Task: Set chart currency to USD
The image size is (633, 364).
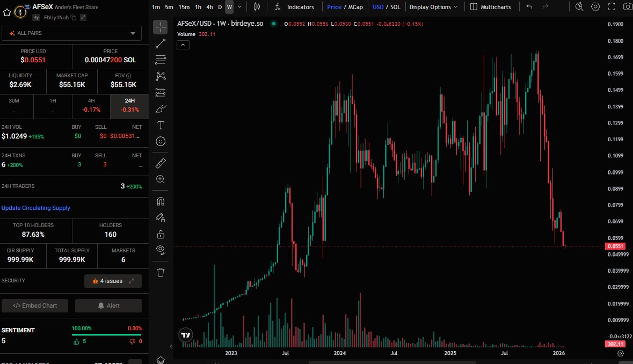Action: point(378,7)
